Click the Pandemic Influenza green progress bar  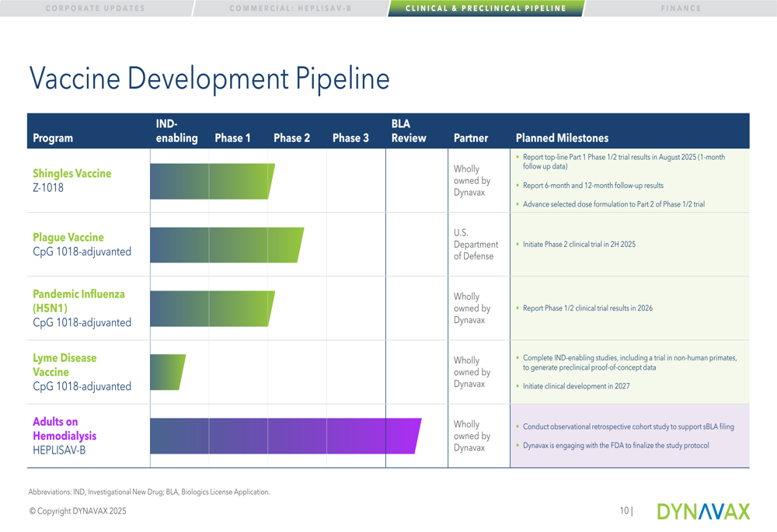point(212,308)
